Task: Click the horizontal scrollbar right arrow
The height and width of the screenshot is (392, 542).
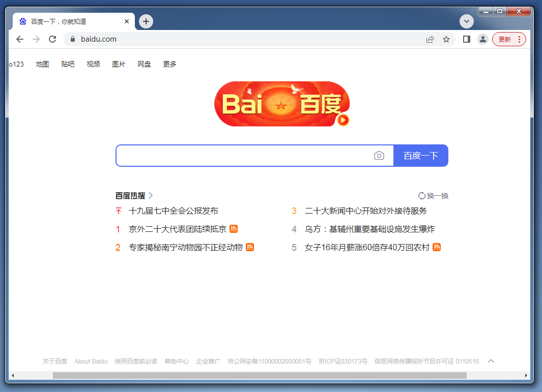Action: [x=526, y=375]
